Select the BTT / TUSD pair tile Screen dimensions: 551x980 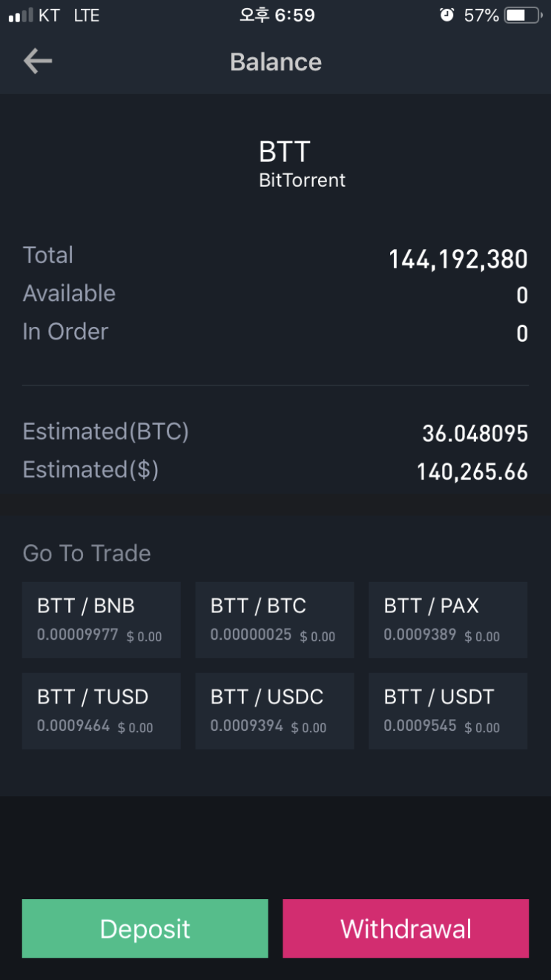point(102,711)
